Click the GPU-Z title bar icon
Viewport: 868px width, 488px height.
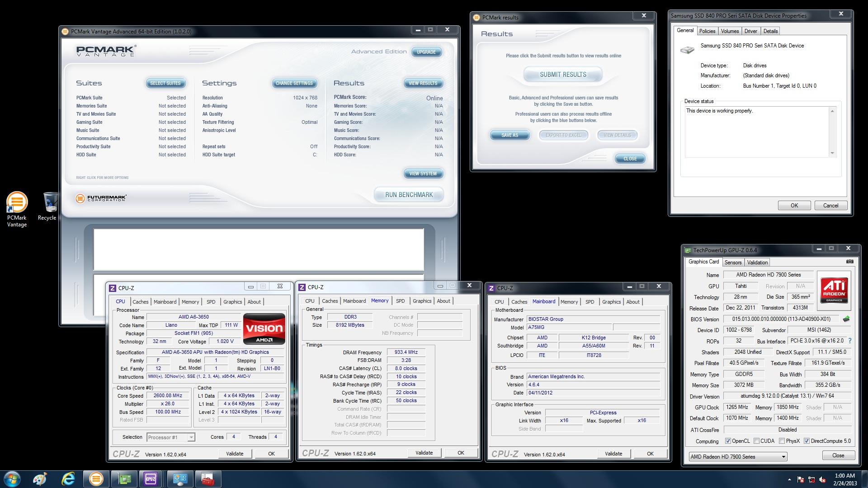688,250
